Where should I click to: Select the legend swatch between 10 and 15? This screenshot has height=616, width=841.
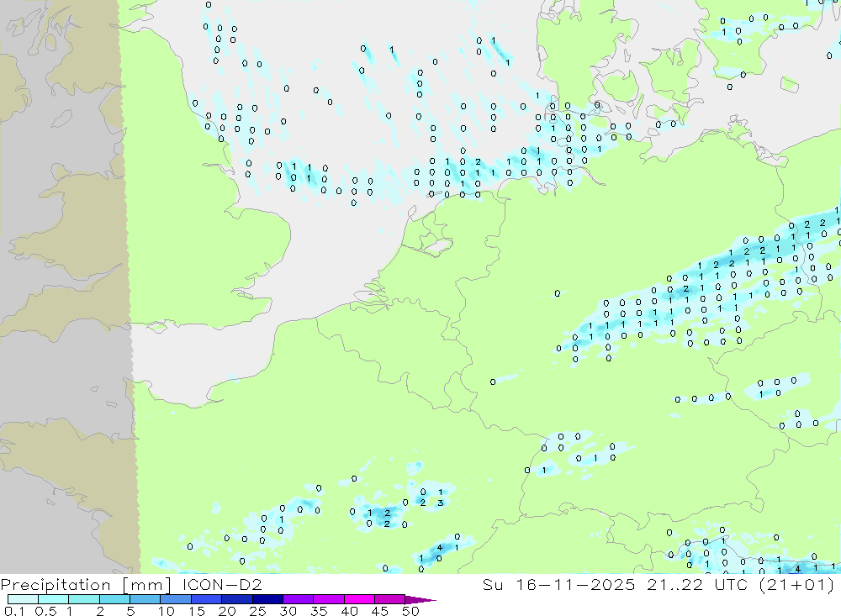(x=176, y=599)
